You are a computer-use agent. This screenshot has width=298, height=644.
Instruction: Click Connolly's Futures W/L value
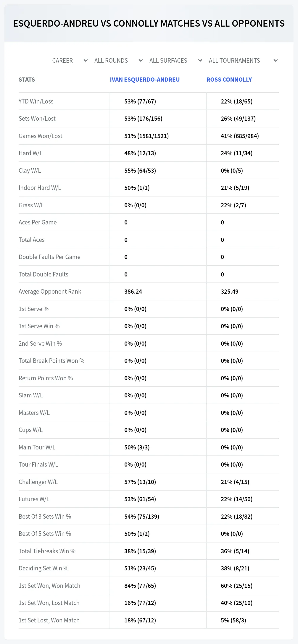click(236, 499)
